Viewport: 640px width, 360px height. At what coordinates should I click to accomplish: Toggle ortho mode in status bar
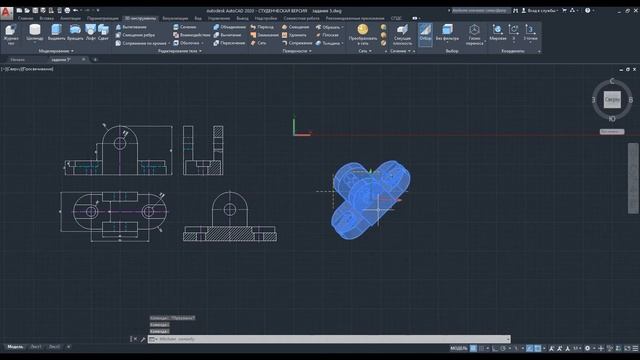point(495,348)
